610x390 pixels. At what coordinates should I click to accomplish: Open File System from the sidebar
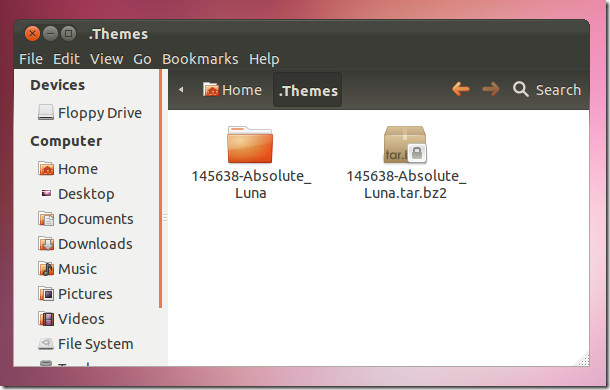point(96,344)
